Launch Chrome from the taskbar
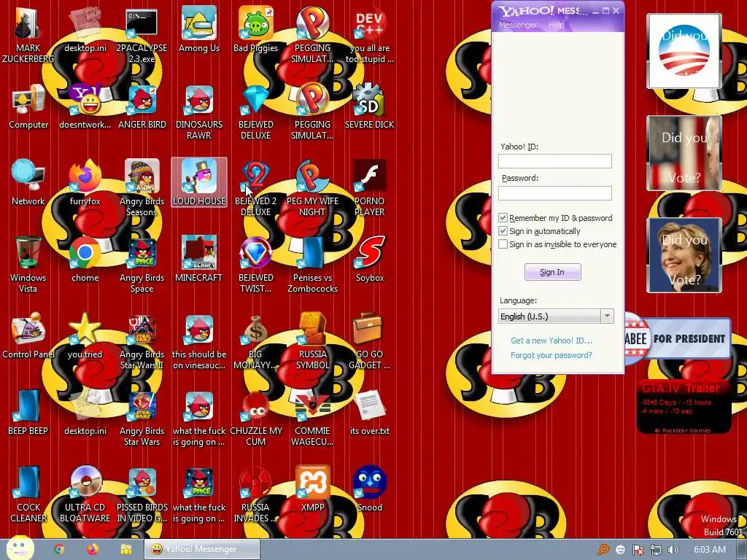Image resolution: width=747 pixels, height=560 pixels. pyautogui.click(x=59, y=550)
